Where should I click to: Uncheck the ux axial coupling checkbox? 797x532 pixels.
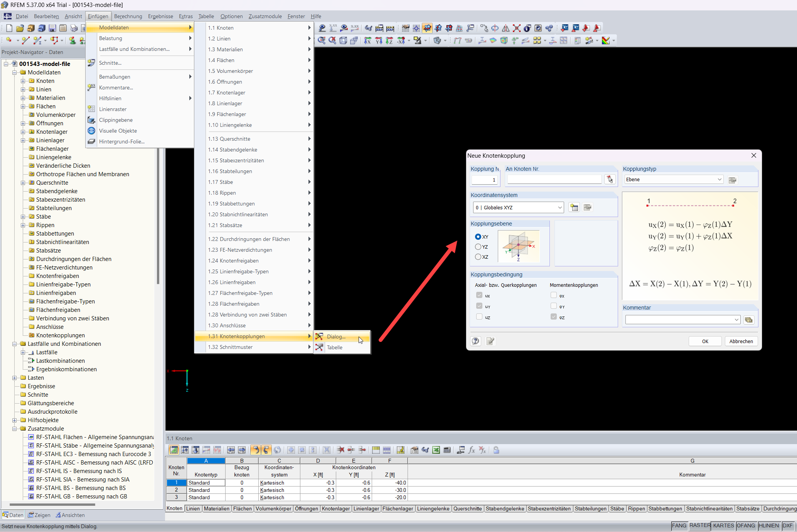click(x=479, y=295)
